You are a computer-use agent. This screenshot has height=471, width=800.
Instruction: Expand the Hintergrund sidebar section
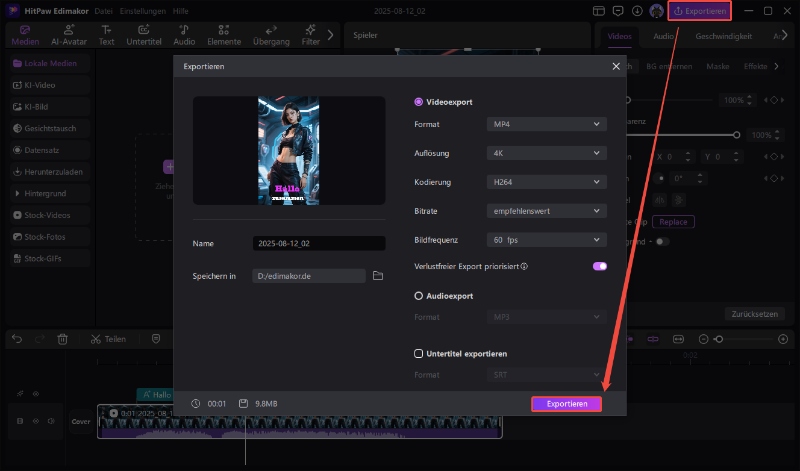coord(49,193)
